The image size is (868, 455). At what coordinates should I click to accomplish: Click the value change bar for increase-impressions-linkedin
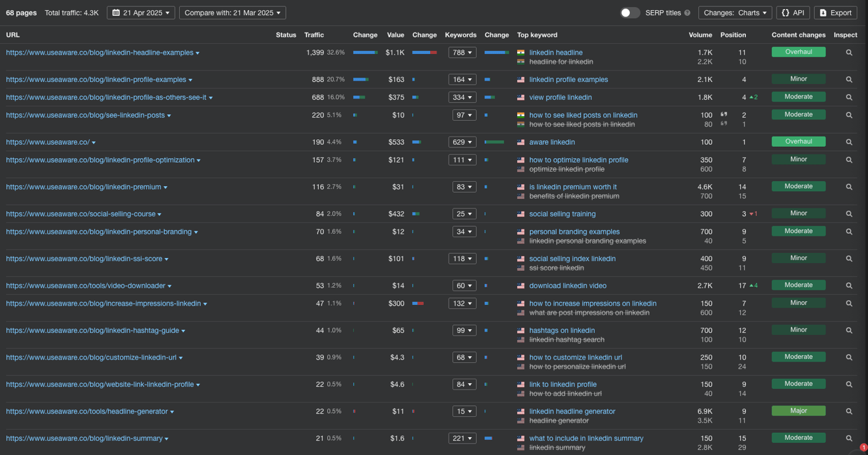418,304
